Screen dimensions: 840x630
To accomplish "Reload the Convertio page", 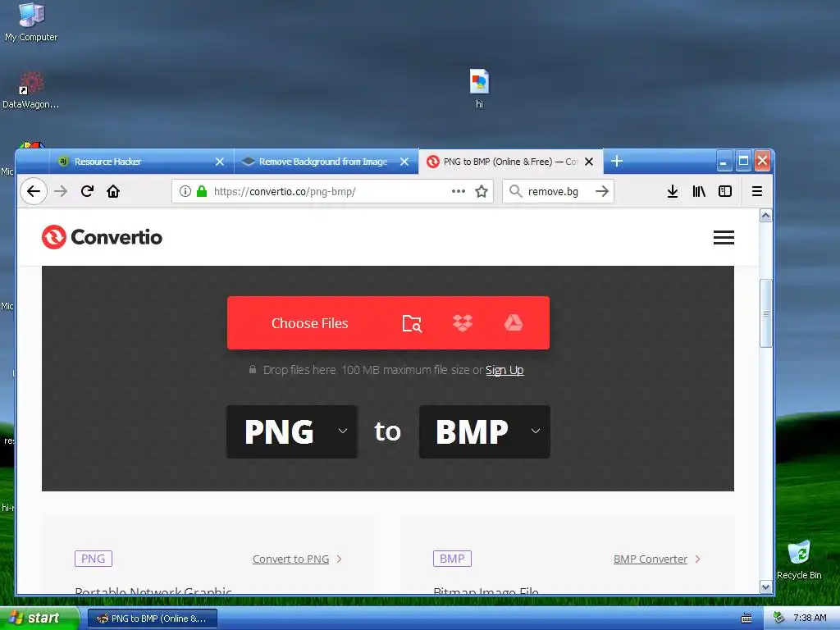I will [87, 191].
